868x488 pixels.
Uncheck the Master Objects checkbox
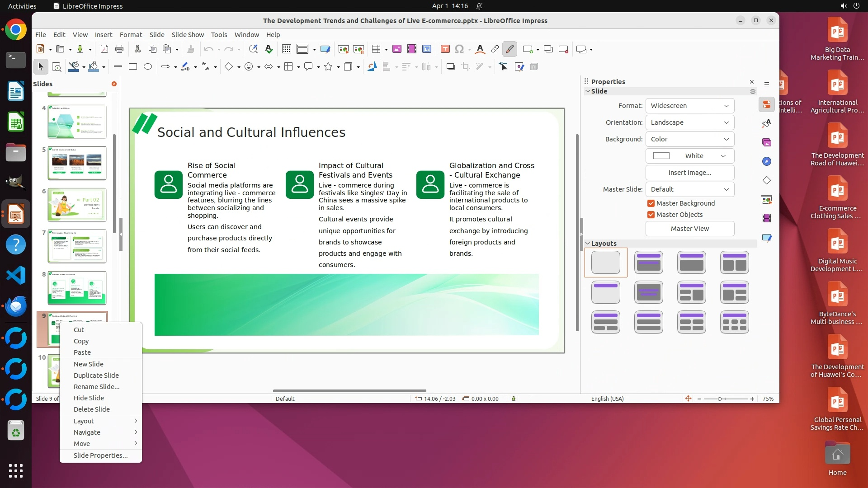coord(651,215)
